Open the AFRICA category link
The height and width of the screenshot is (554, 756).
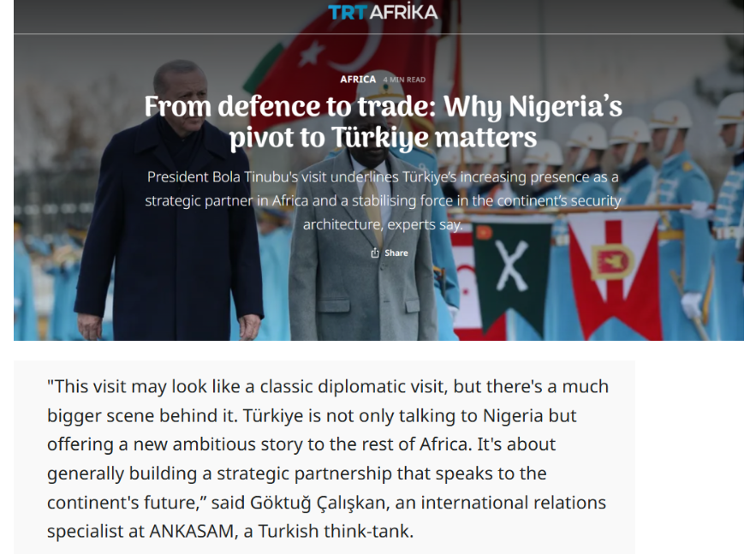click(x=358, y=79)
